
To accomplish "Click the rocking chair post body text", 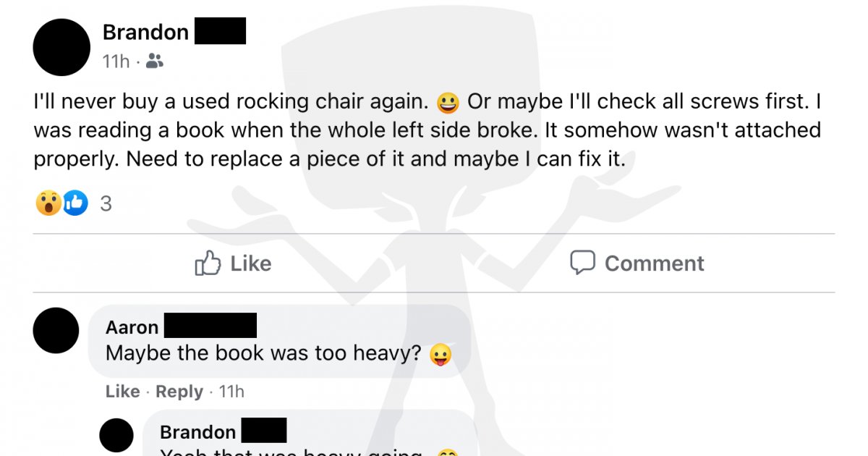I will pyautogui.click(x=427, y=130).
